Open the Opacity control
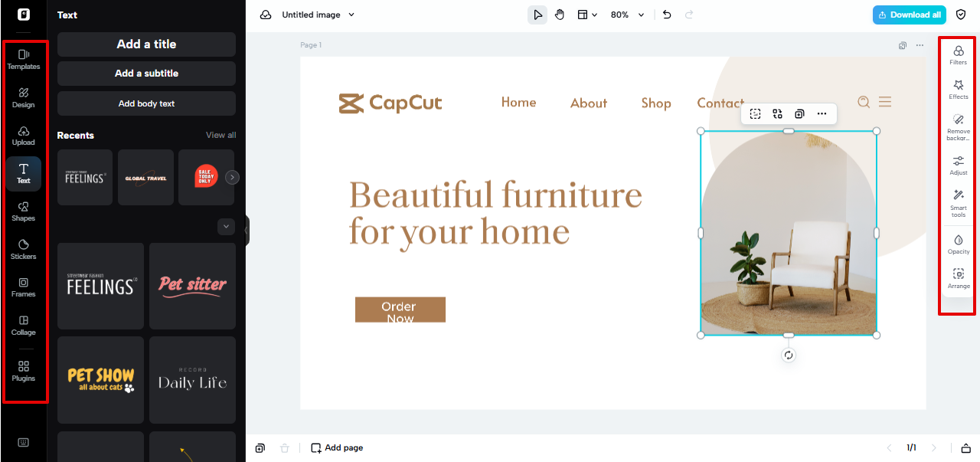Screen dimensions: 980x462 [958, 244]
